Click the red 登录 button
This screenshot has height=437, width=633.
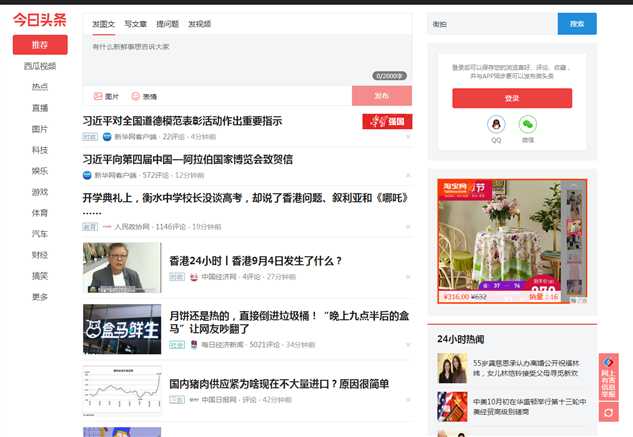[x=512, y=98]
